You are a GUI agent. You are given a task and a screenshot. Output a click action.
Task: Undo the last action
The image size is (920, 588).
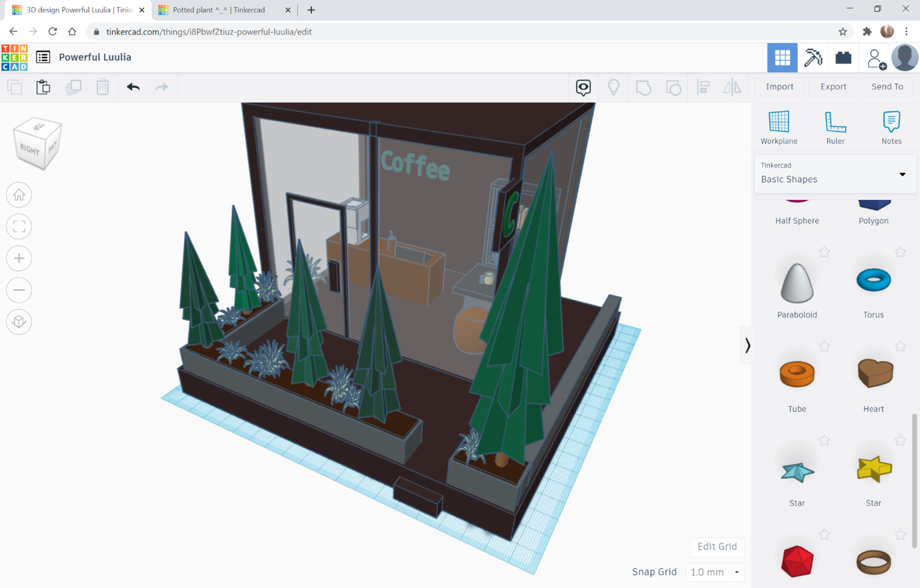coord(133,87)
